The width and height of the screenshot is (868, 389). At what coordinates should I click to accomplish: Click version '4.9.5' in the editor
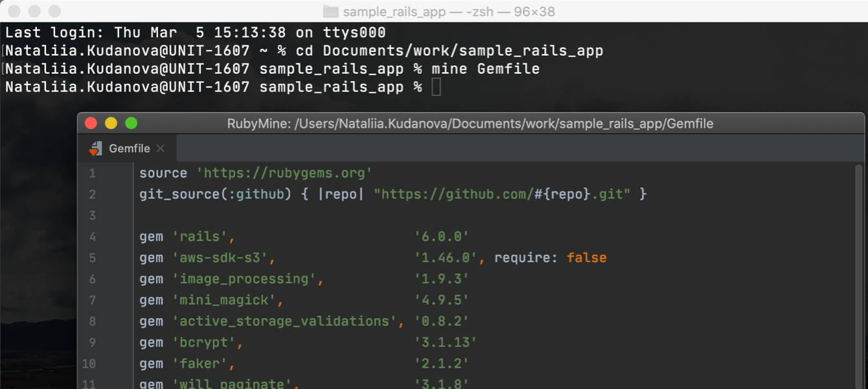(442, 300)
